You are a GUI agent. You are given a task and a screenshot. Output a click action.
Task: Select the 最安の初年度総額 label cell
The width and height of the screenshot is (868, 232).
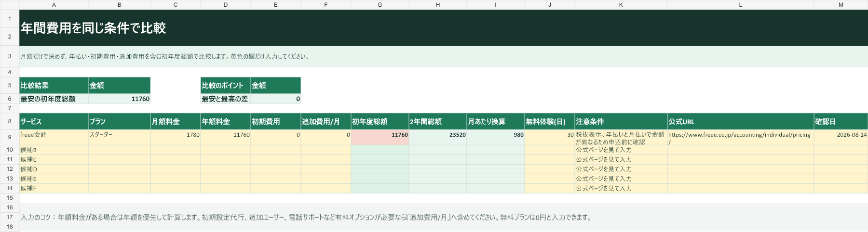(54, 99)
